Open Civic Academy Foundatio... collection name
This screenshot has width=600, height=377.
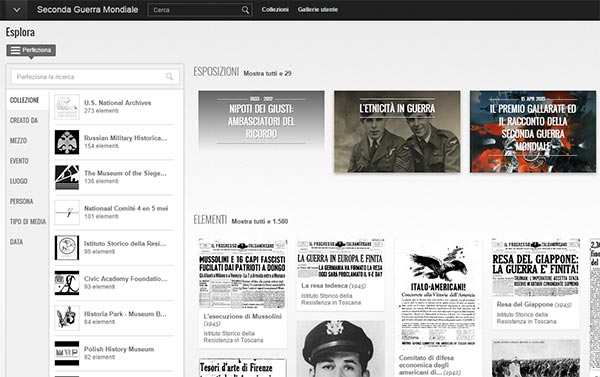pyautogui.click(x=126, y=279)
